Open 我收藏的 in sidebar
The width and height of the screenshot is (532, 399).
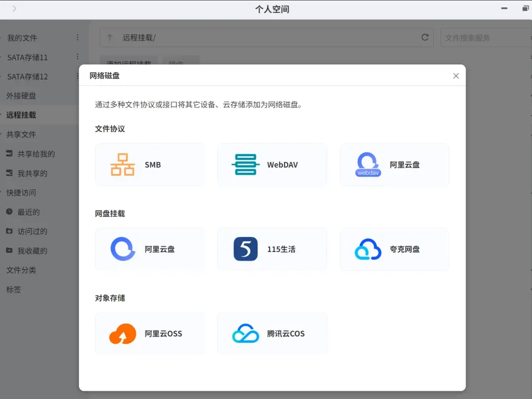pos(33,251)
